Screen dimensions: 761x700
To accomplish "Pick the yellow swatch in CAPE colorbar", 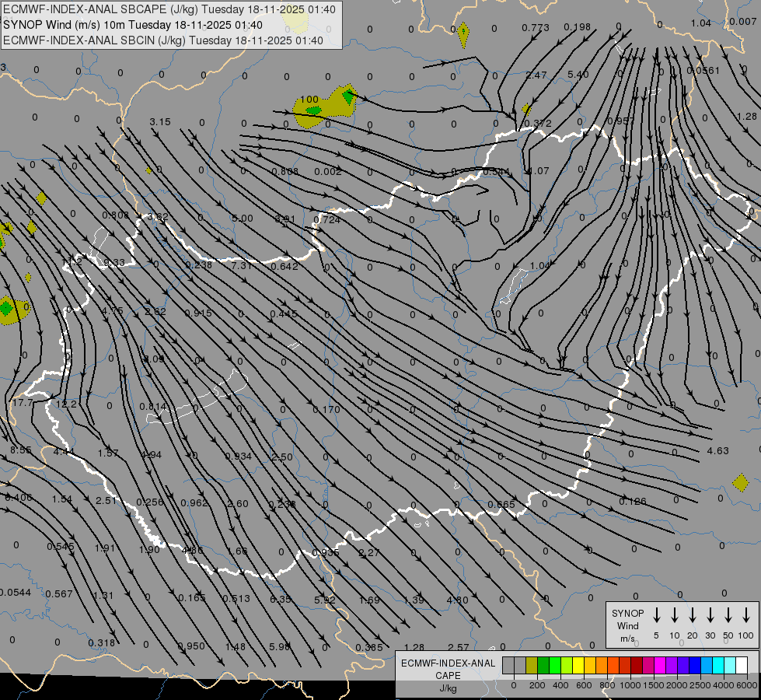I will pyautogui.click(x=578, y=666).
